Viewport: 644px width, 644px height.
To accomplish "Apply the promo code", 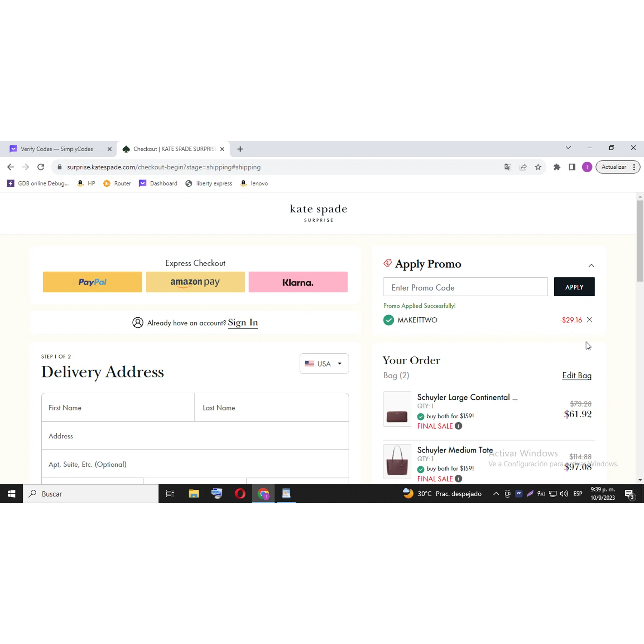I will (x=574, y=287).
